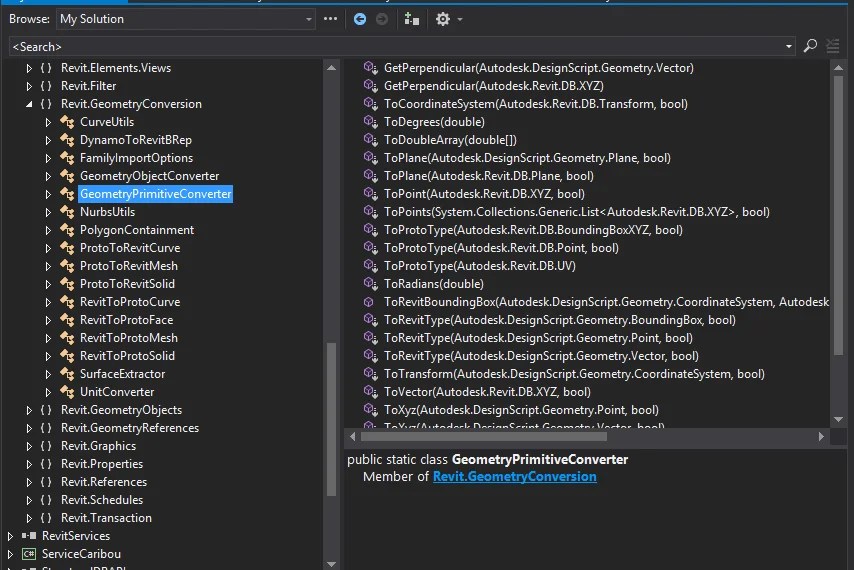This screenshot has width=854, height=570.
Task: Select ToCoordinateSystem member
Action: point(535,104)
